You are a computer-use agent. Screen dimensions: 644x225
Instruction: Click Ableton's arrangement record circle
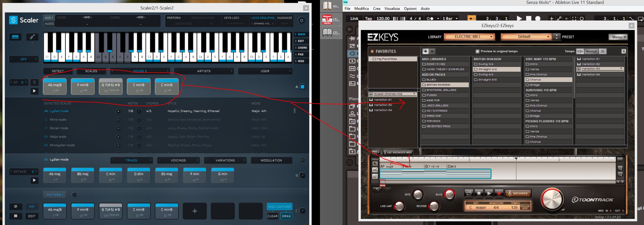(538, 19)
